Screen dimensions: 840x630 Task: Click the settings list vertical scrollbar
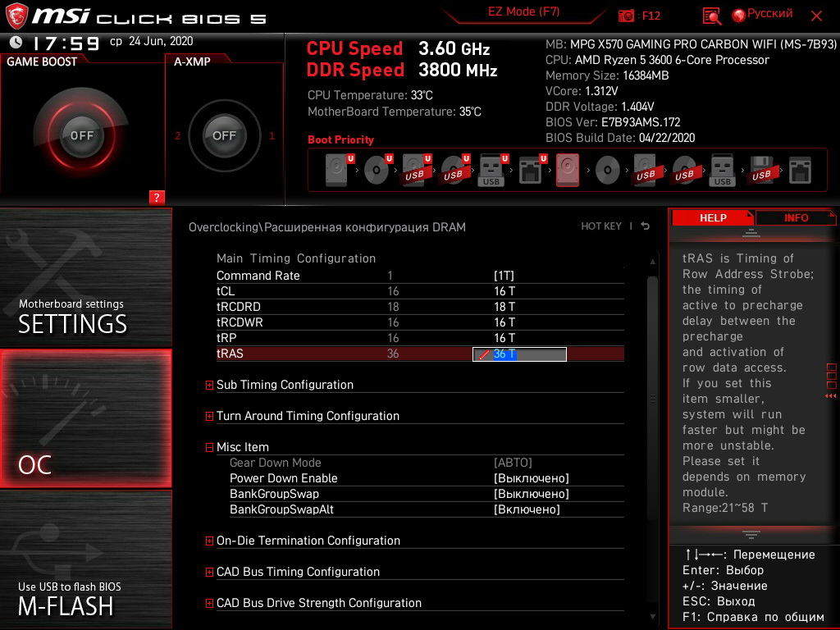[652, 396]
